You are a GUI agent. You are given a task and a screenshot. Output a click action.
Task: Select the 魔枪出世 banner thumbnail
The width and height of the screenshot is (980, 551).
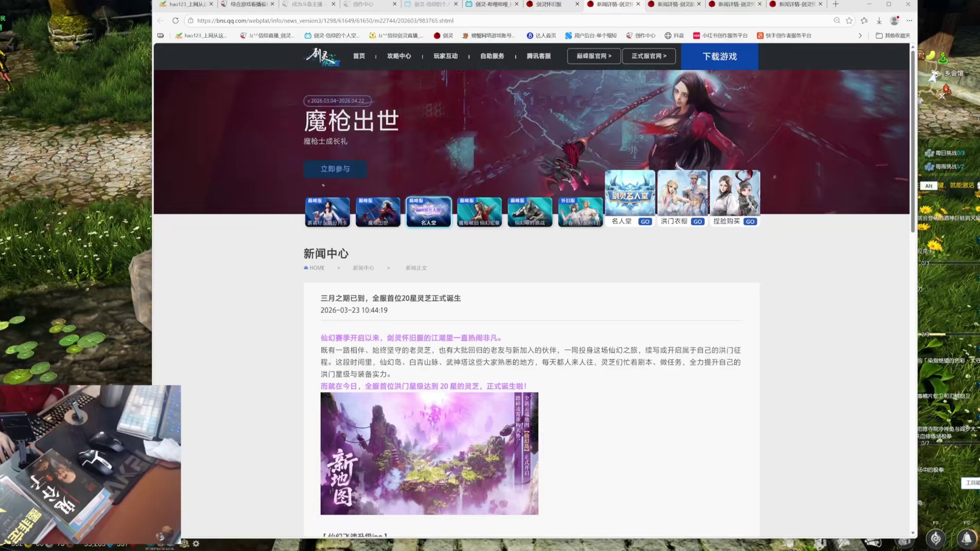(x=378, y=212)
